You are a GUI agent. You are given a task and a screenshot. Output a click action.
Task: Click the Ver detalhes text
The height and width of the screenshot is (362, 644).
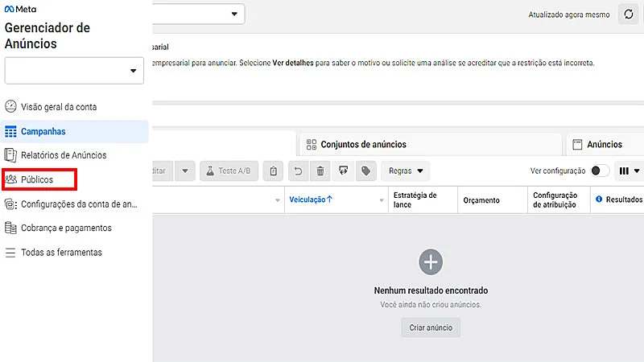(x=293, y=63)
